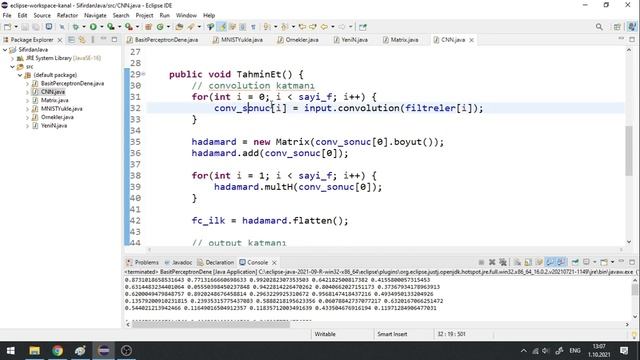Switch to Matrix.java editor tab
Image resolution: width=640 pixels, height=360 pixels.
(400, 40)
